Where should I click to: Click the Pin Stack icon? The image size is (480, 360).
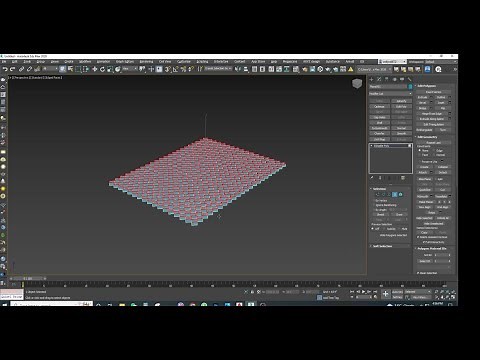point(372,178)
